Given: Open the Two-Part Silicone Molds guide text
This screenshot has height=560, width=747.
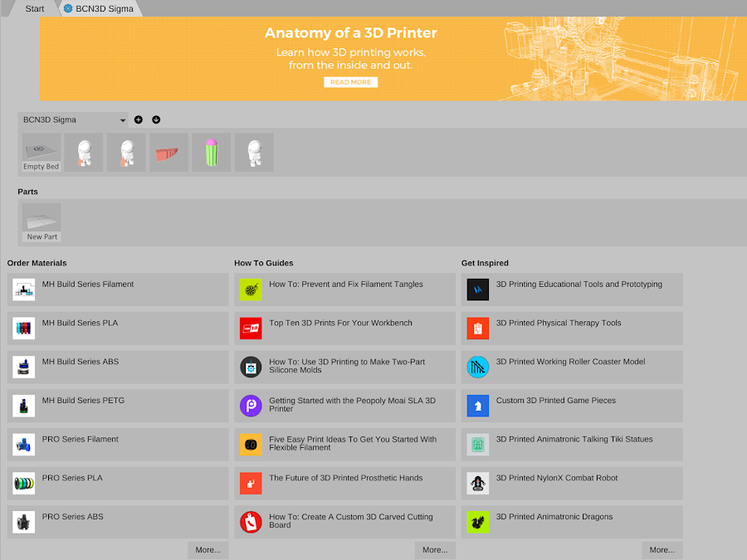Looking at the screenshot, I should (x=347, y=366).
